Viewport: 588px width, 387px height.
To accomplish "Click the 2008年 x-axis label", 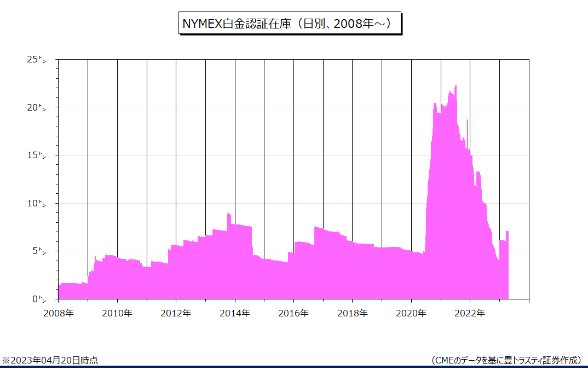I will click(x=59, y=313).
